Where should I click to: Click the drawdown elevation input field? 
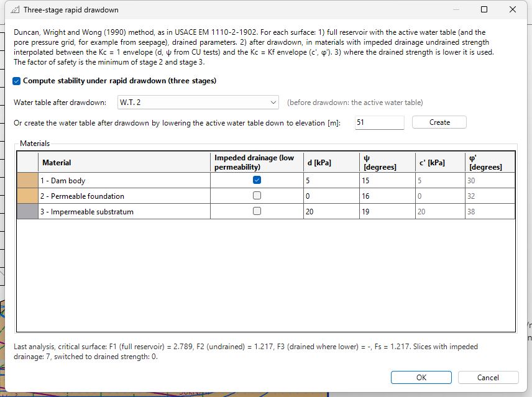click(380, 122)
